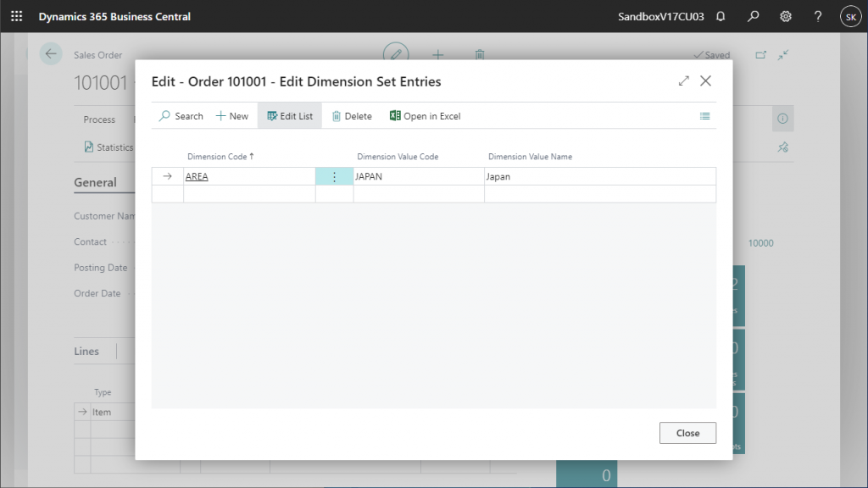The width and height of the screenshot is (868, 488).
Task: Click the pin icon on Sales Order
Action: click(x=782, y=147)
